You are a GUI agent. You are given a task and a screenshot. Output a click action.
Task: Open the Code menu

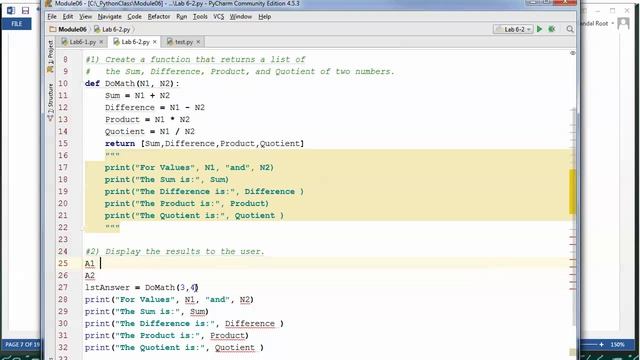[x=134, y=17]
